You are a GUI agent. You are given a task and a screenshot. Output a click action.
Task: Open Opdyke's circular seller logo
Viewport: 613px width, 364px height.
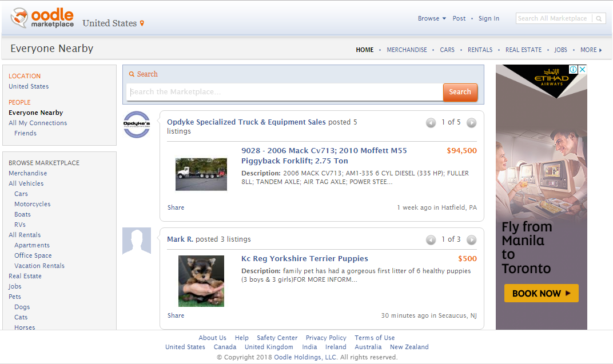137,125
